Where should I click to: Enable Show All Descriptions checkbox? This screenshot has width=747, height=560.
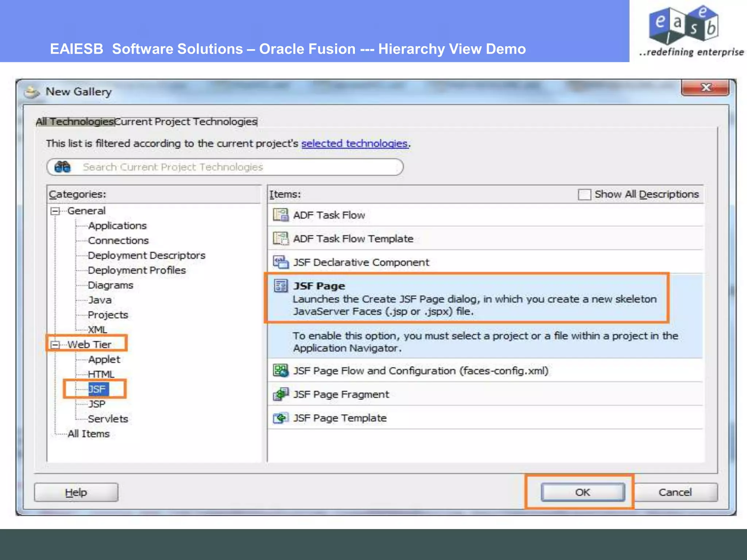(x=584, y=194)
